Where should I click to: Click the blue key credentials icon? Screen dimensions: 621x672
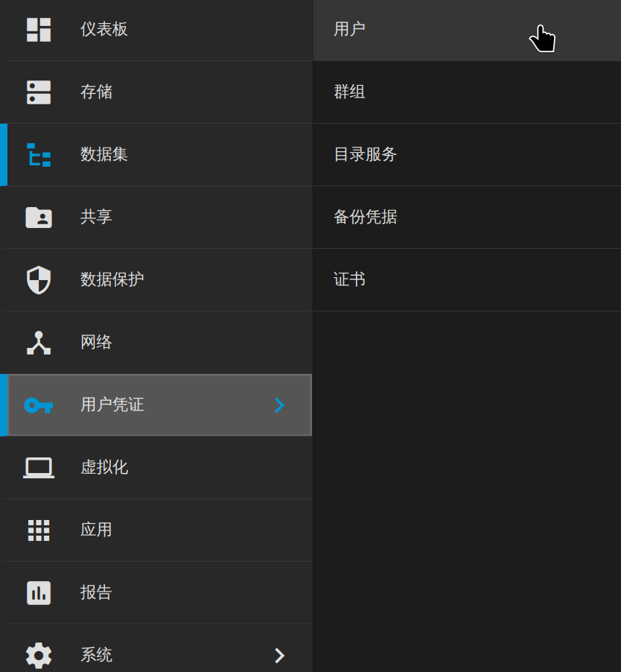(39, 405)
